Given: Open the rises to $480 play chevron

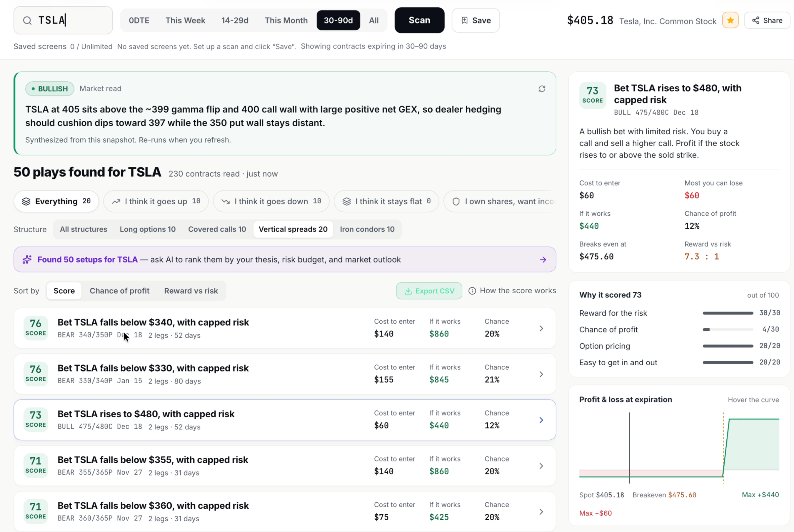Looking at the screenshot, I should click(541, 420).
